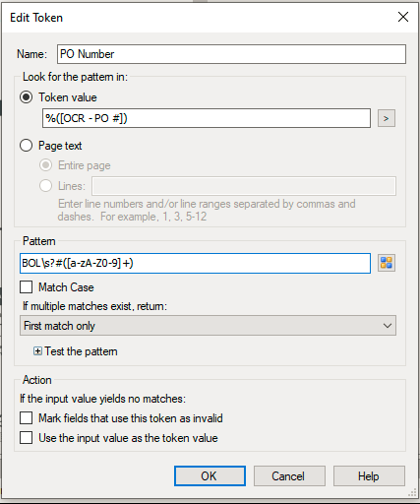420x504 pixels.
Task: Open the pattern builder icon next to Pattern field
Action: (x=387, y=263)
